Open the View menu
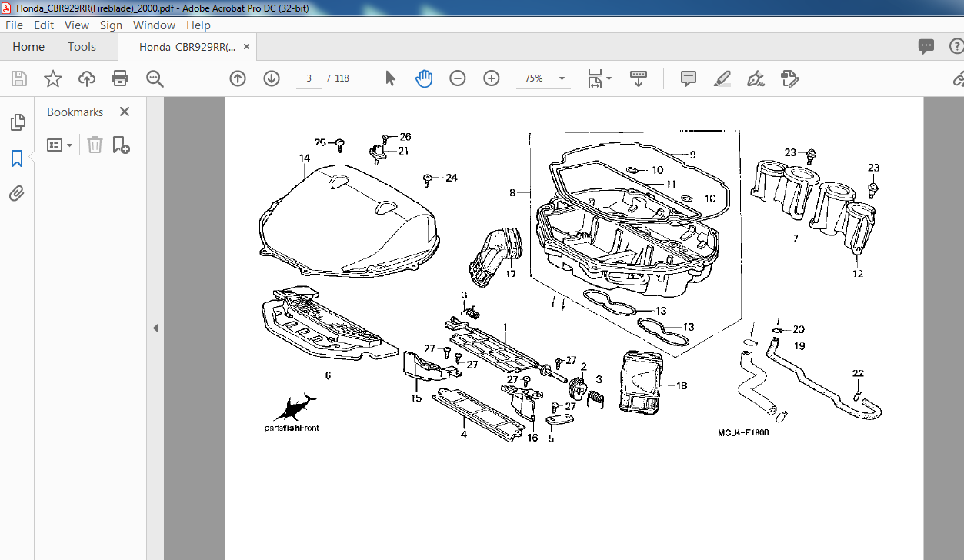This screenshot has width=964, height=560. (x=77, y=25)
